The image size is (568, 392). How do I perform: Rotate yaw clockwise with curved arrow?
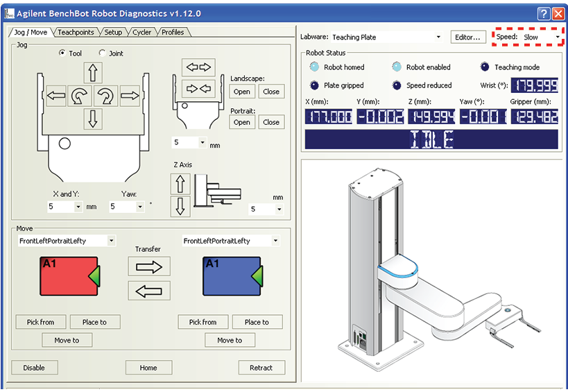click(x=105, y=97)
